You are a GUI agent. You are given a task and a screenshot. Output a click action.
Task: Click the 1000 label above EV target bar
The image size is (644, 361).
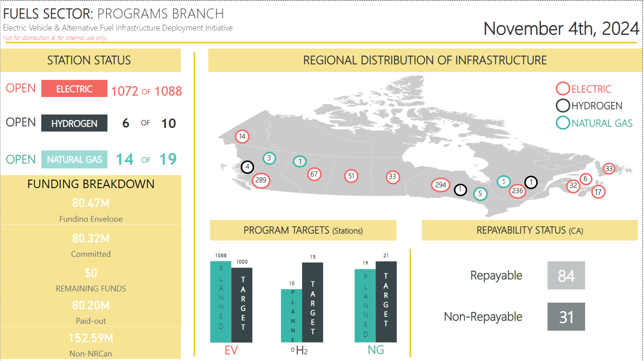coord(242,262)
